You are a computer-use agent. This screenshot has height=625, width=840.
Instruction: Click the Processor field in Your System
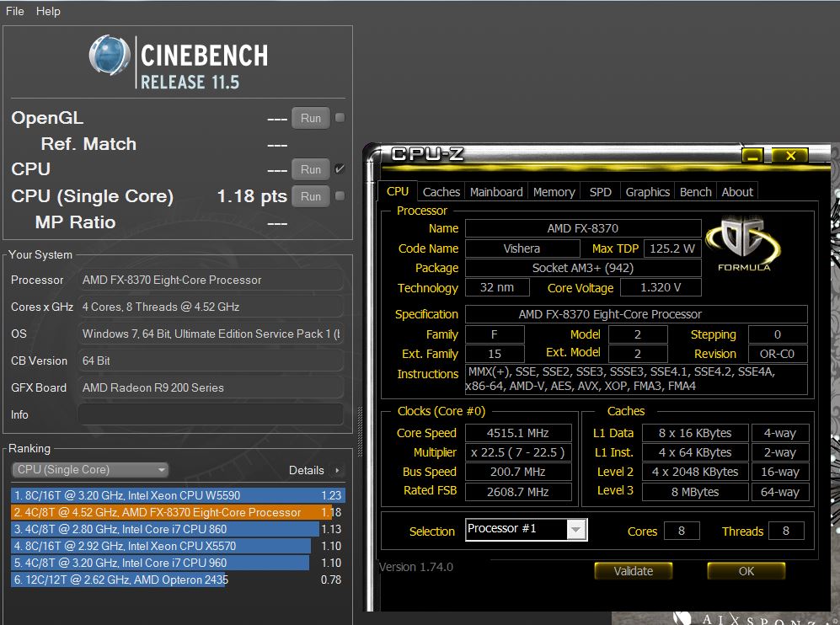tap(211, 280)
